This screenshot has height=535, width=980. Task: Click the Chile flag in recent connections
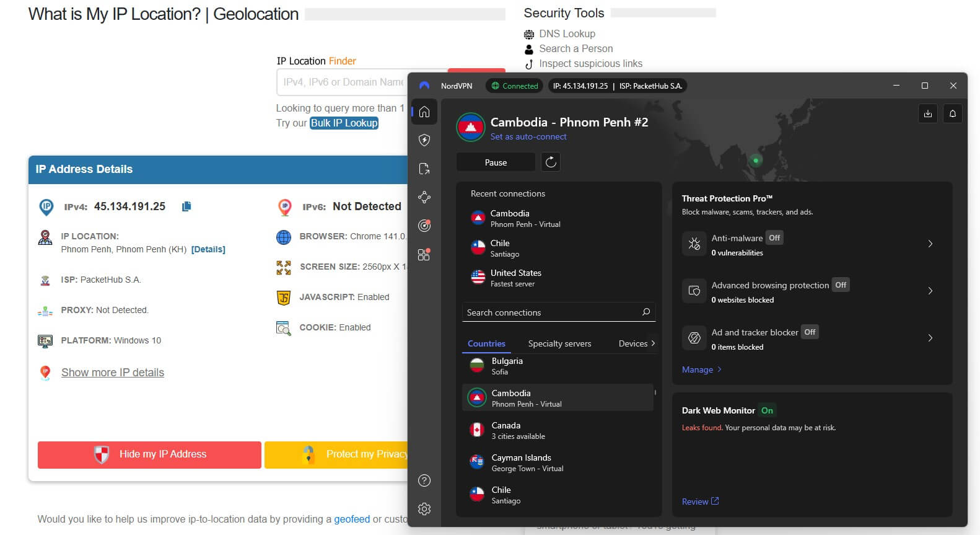tap(478, 248)
